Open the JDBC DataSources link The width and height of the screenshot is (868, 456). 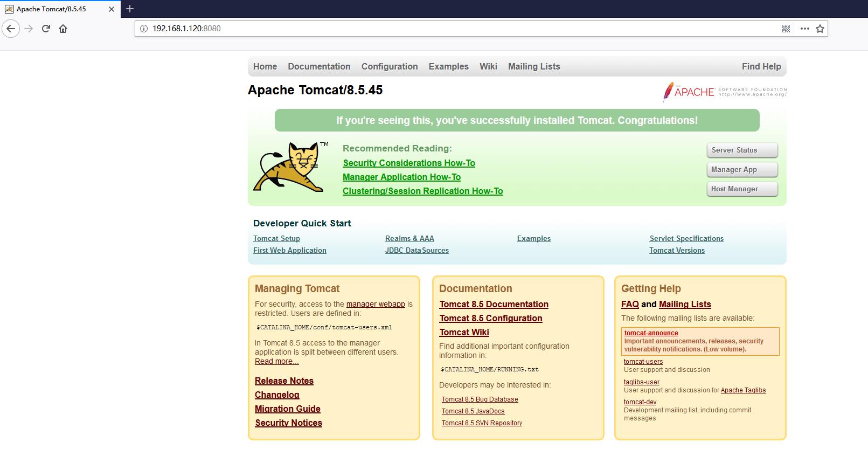[x=417, y=250]
